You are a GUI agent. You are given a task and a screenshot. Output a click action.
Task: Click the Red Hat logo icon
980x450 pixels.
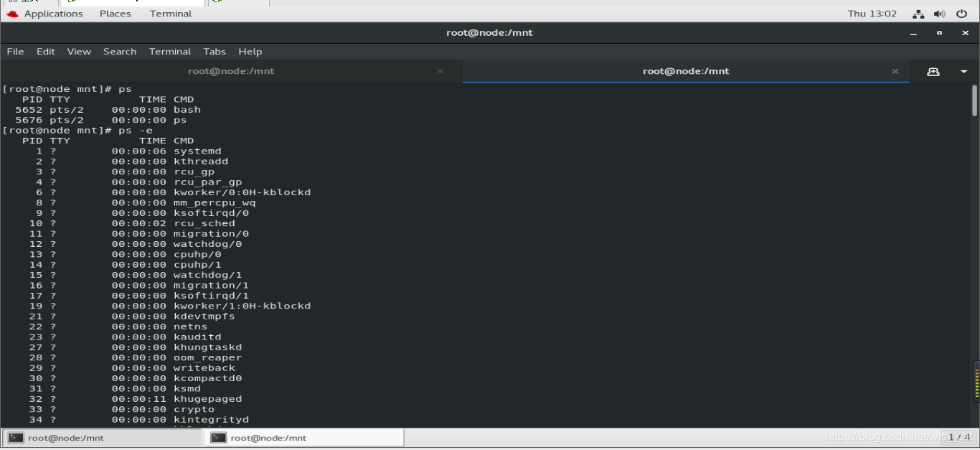[12, 14]
